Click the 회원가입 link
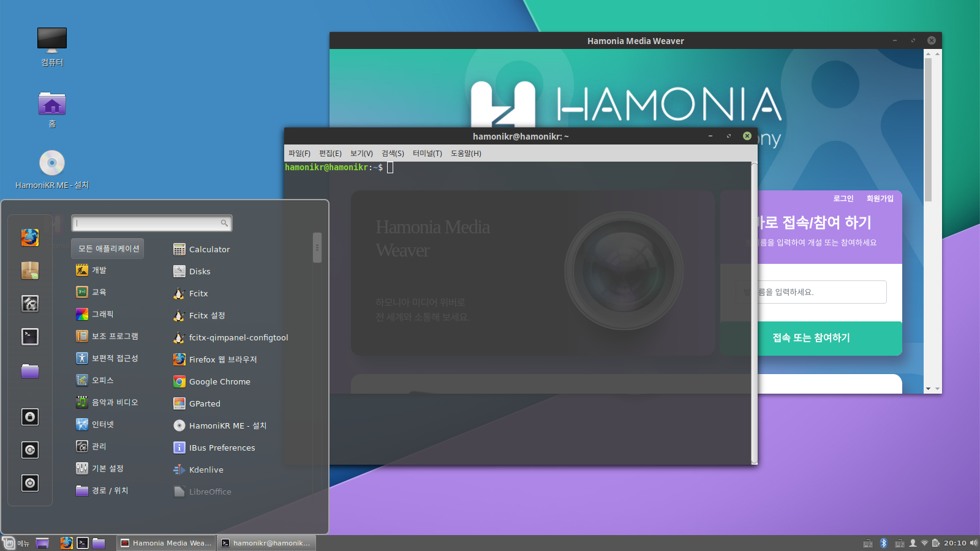980x551 pixels. pos(880,198)
